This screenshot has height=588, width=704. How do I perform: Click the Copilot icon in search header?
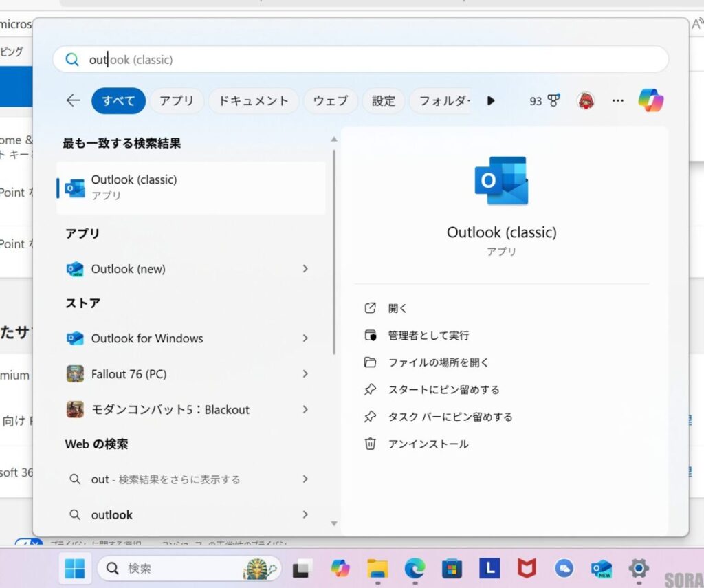coord(650,100)
